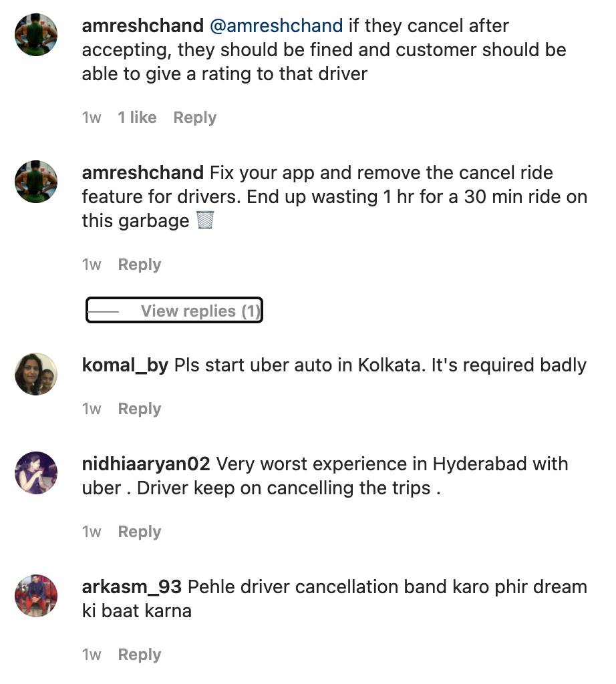This screenshot has height=684, width=616.
Task: Click amreshchand's avatar beside the fined-driver comment
Action: click(x=36, y=35)
